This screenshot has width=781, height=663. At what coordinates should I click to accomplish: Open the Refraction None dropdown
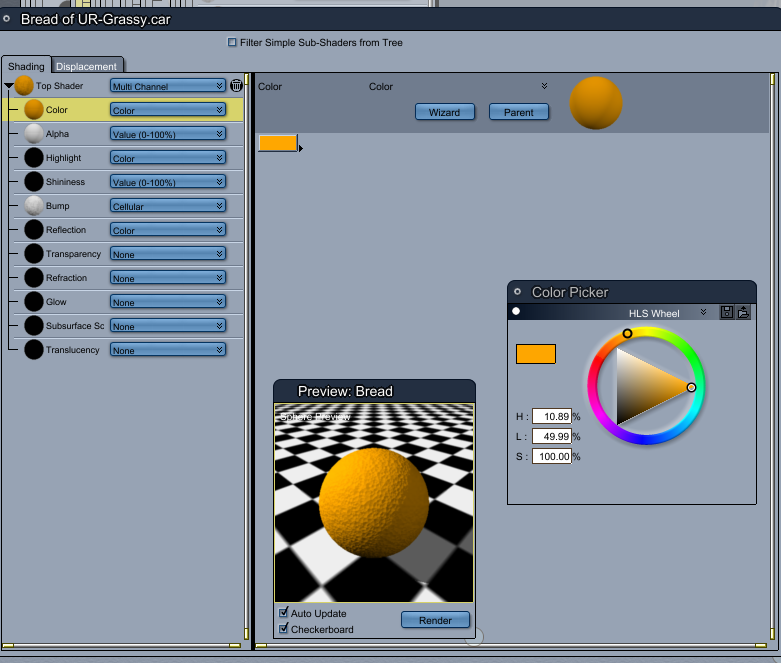pos(168,277)
